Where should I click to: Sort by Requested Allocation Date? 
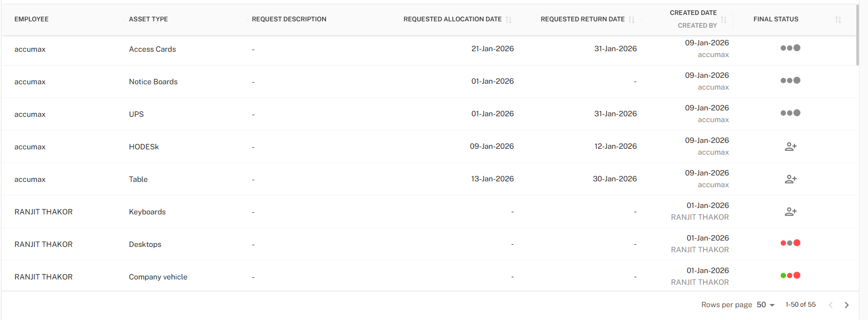point(509,20)
